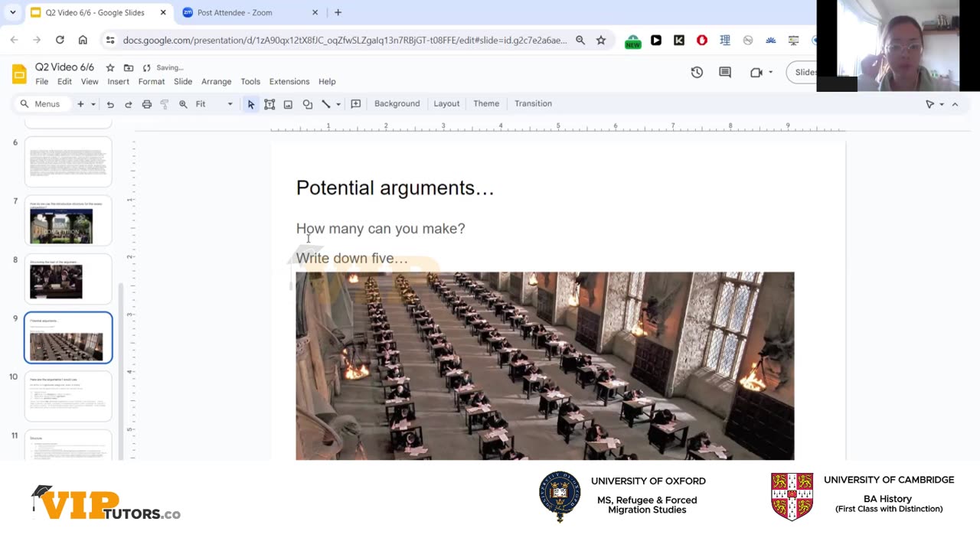Screen dimensions: 980x551
Task: Click the move to folder icon
Action: pyautogui.click(x=128, y=68)
